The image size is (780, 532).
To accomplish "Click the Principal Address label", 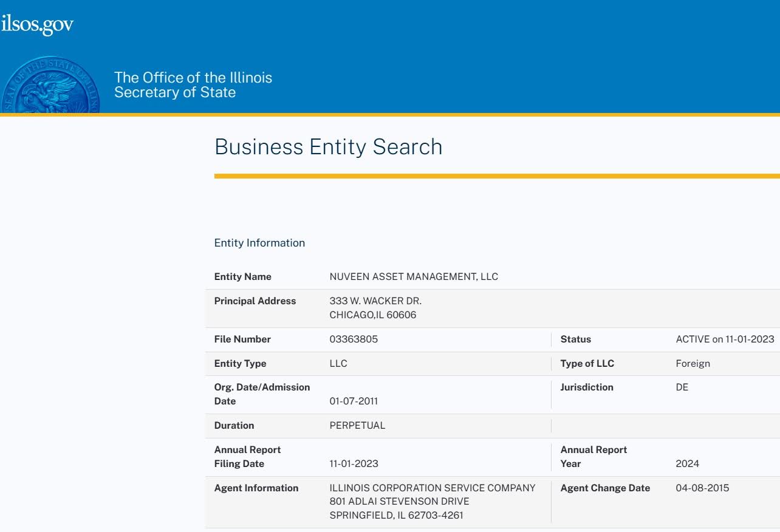I will pyautogui.click(x=255, y=301).
